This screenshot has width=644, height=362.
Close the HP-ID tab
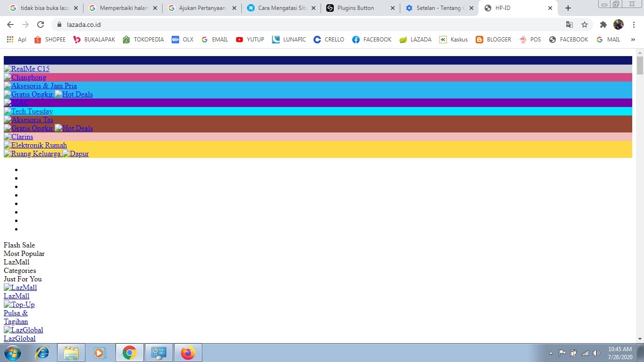(x=550, y=8)
